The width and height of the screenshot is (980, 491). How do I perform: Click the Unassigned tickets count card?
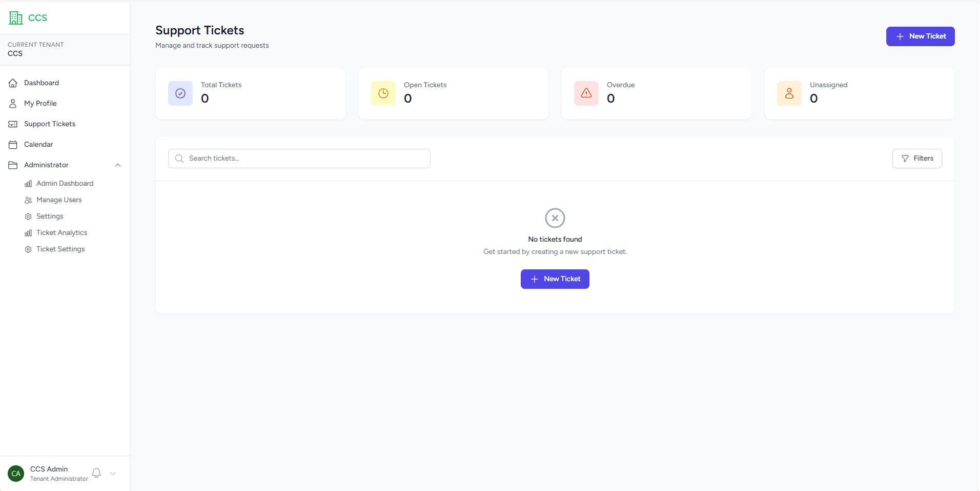click(x=859, y=93)
